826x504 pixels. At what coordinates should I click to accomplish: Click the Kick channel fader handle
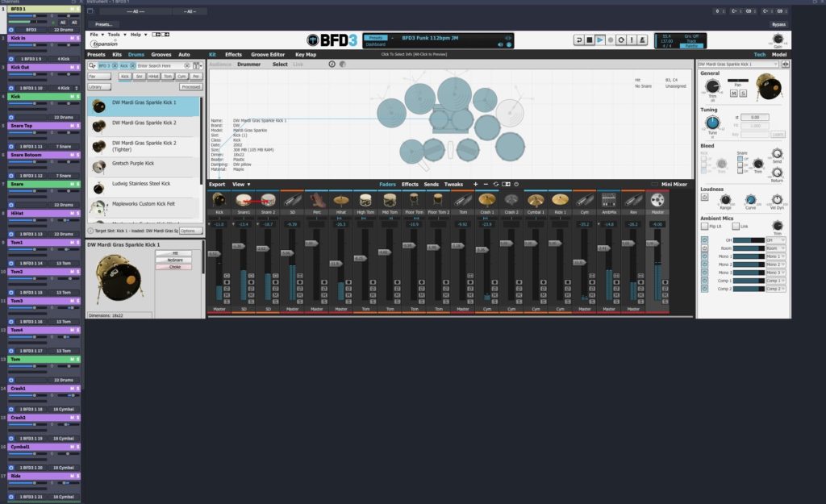point(213,254)
